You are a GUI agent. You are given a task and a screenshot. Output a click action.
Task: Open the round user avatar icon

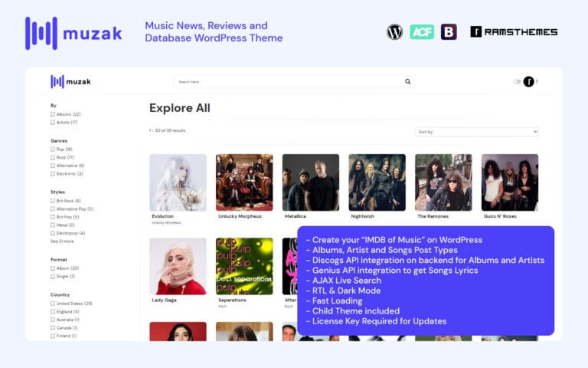[529, 81]
